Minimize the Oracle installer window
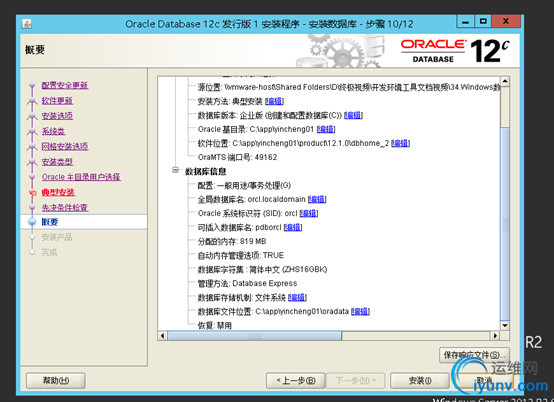Viewport: 554px width, 402px height. [x=466, y=22]
